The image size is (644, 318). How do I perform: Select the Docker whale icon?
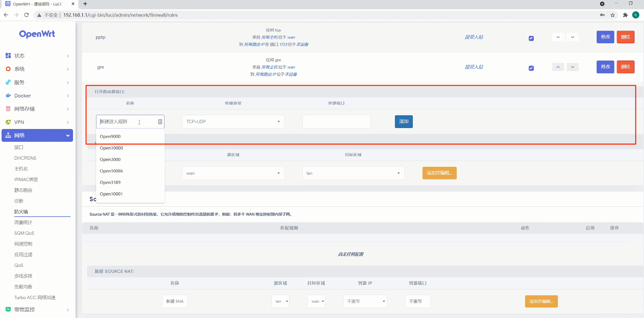click(8, 96)
